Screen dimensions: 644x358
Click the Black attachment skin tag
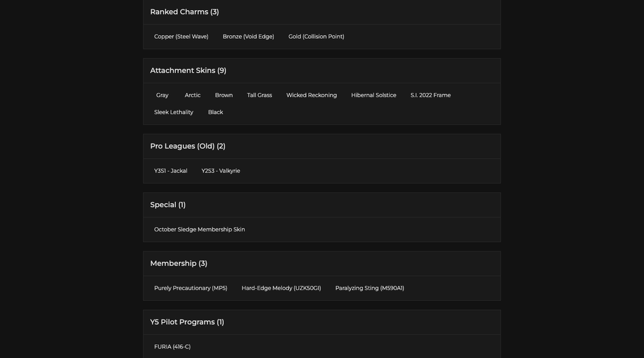coord(216,112)
